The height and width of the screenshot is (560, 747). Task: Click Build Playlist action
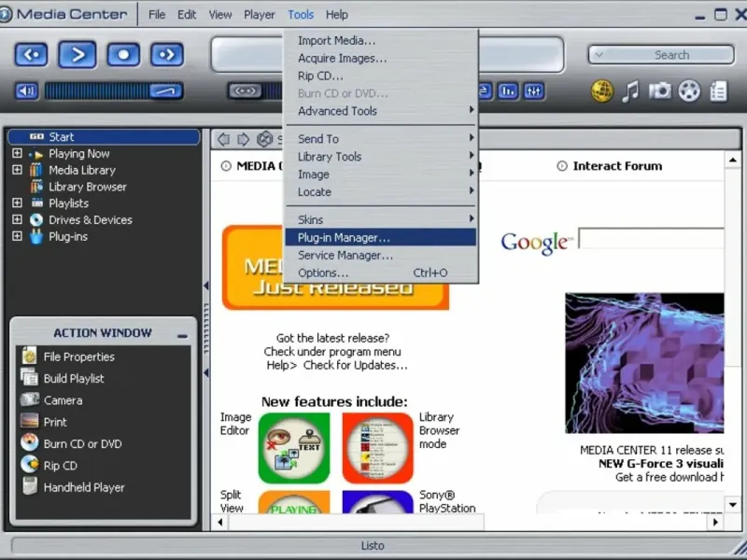74,379
